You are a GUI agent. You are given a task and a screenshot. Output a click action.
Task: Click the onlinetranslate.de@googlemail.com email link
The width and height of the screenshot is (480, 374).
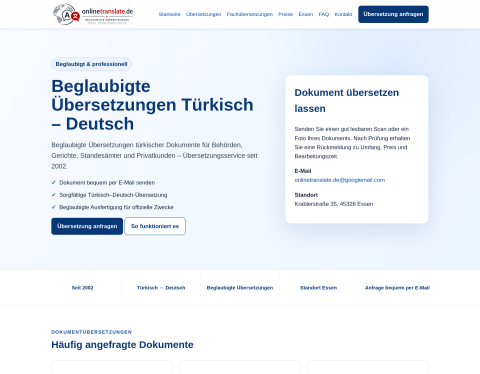[340, 180]
